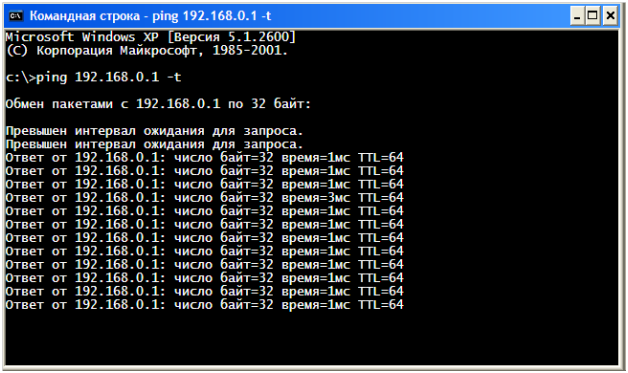Screen dimensions: 628x373
Task: Click the reply line showing время=3мс
Action: [204, 198]
